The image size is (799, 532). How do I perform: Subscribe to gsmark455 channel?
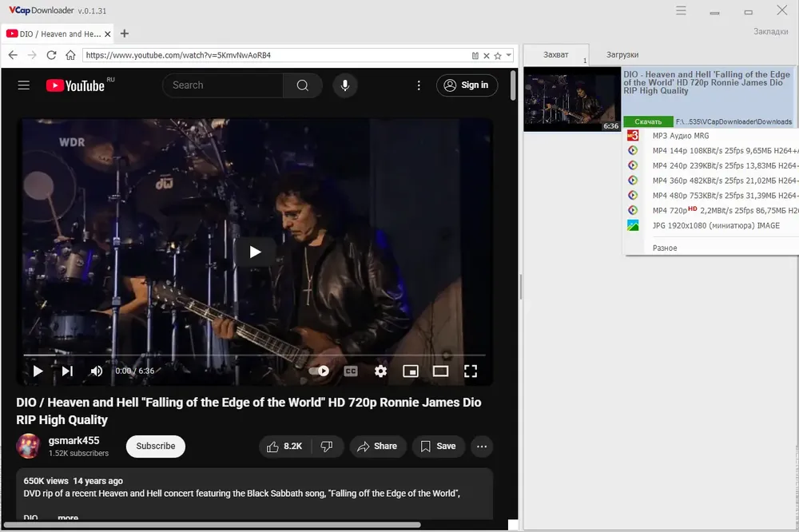pyautogui.click(x=156, y=447)
